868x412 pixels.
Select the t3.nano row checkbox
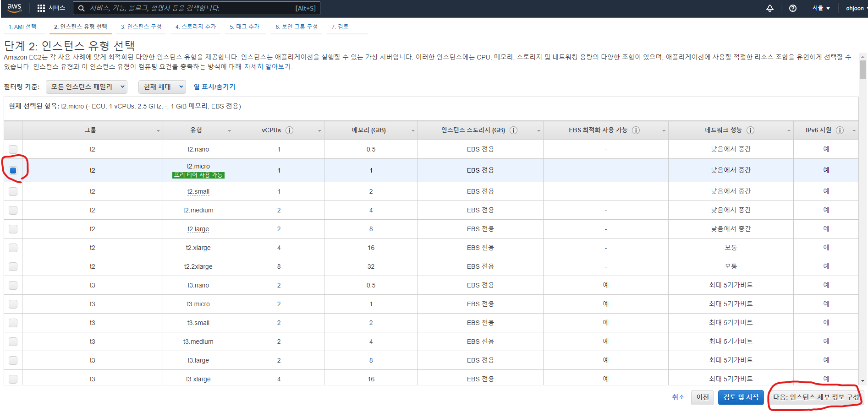click(13, 285)
